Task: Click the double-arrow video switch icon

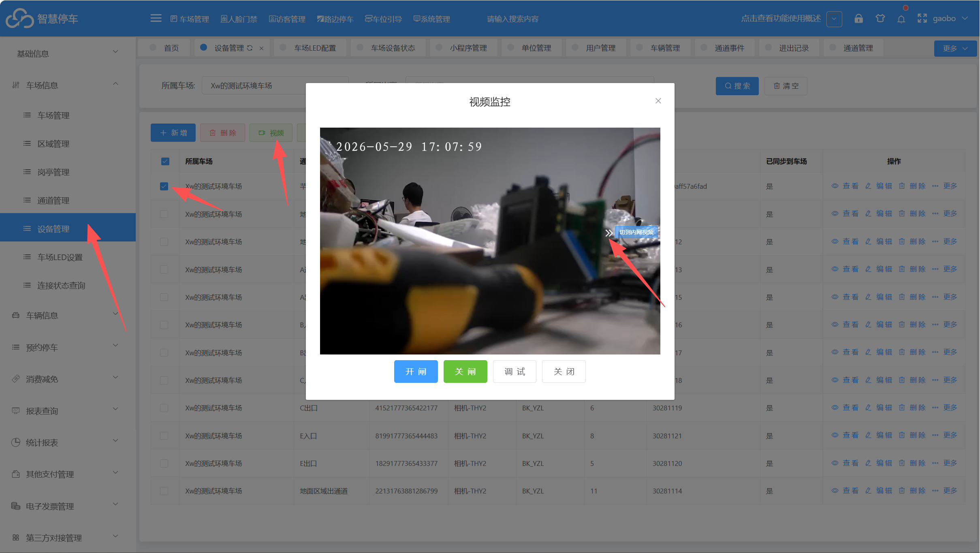Action: [x=608, y=233]
